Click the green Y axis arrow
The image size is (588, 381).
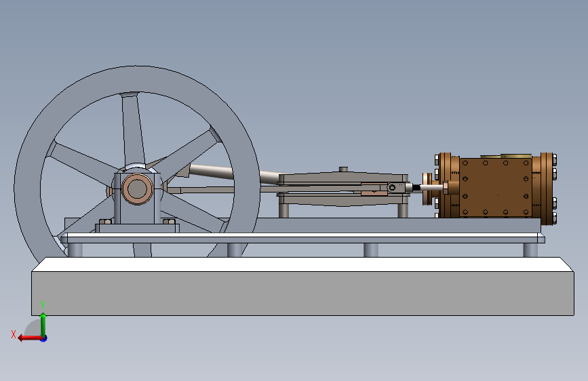tap(43, 325)
